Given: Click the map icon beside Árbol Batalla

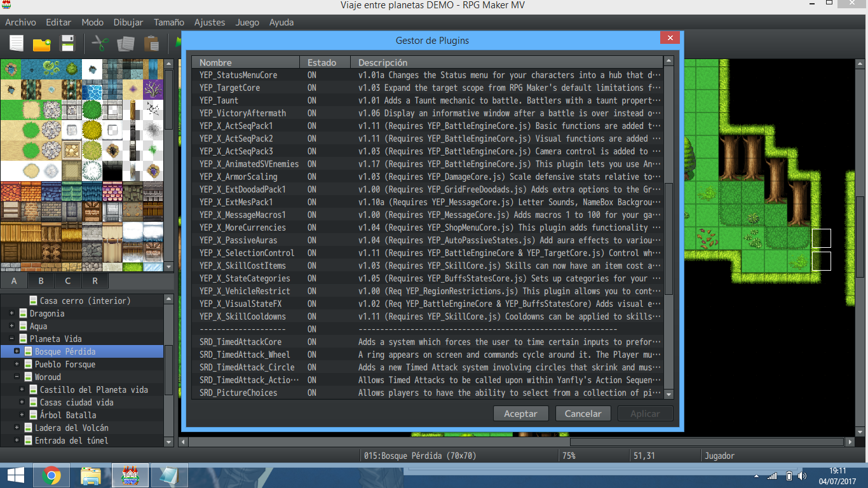Looking at the screenshot, I should click(34, 415).
